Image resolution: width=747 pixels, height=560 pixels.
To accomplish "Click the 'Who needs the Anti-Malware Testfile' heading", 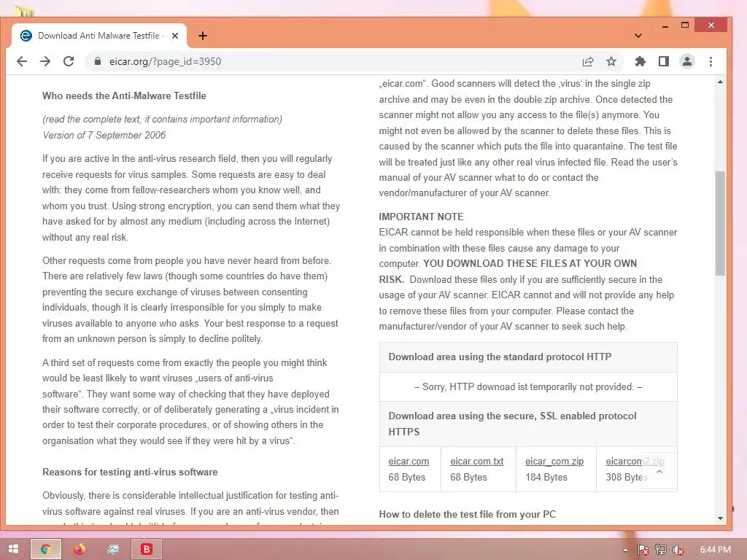I will point(124,96).
